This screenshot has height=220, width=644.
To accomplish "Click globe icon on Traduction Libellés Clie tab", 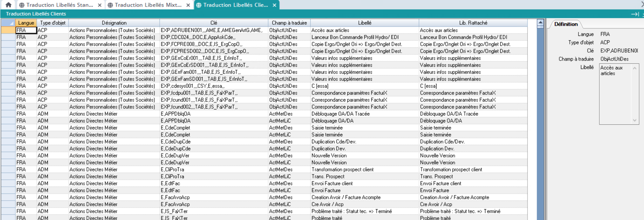I will [x=199, y=5].
